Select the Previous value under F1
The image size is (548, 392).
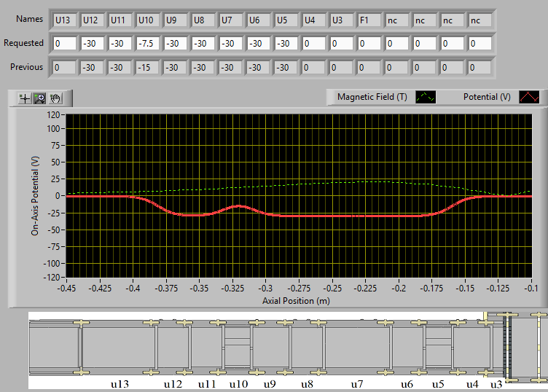(368, 68)
